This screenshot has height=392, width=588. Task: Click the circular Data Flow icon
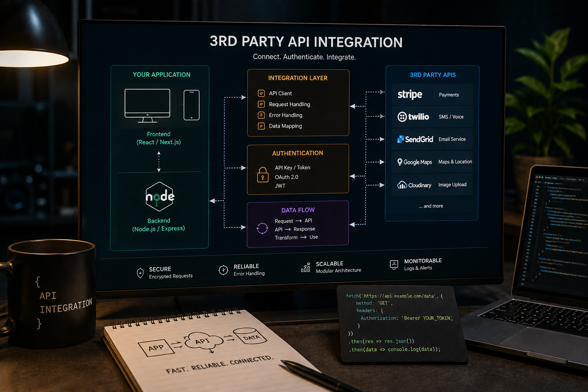coord(262,229)
